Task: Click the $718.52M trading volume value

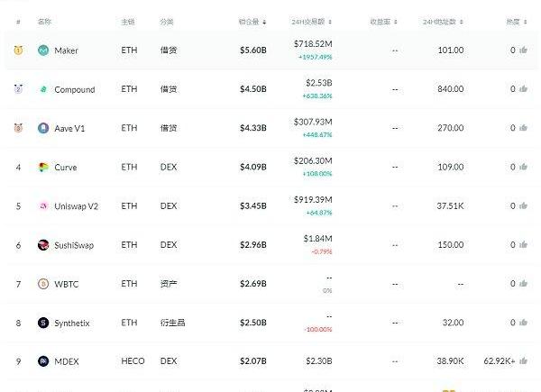Action: click(313, 44)
